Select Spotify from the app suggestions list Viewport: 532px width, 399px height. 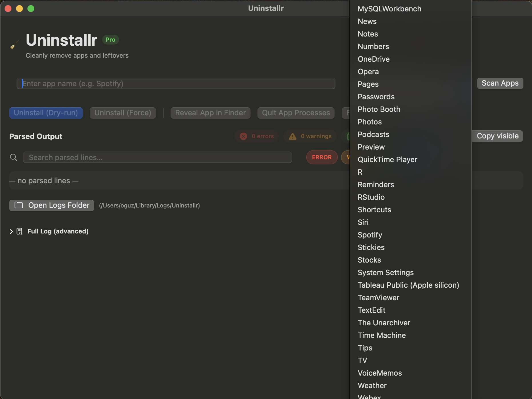pyautogui.click(x=370, y=235)
